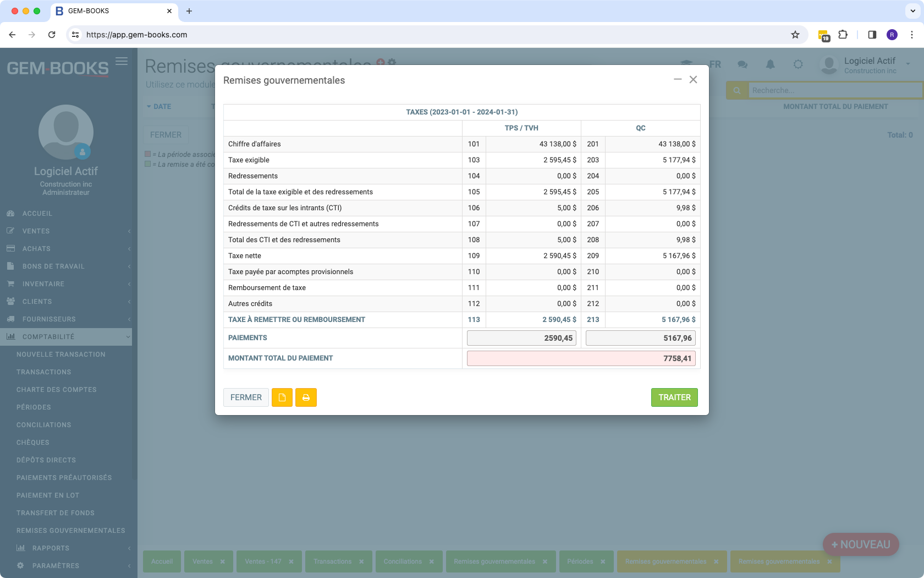The width and height of the screenshot is (924, 578).
Task: Click FERMER to close the dialog
Action: 246,397
